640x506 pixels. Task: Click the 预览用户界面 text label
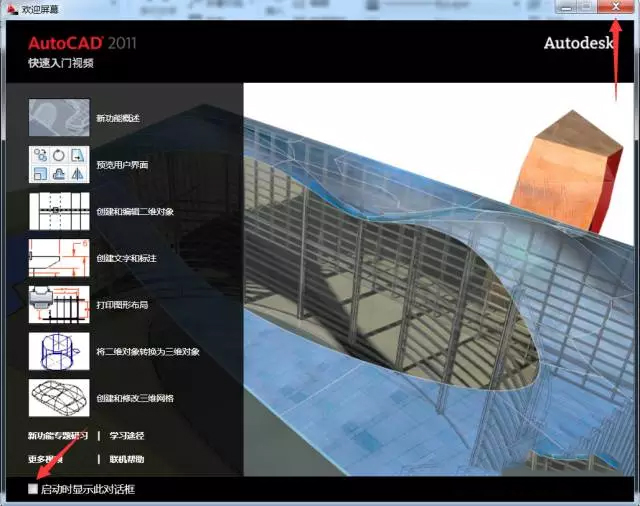tap(122, 165)
